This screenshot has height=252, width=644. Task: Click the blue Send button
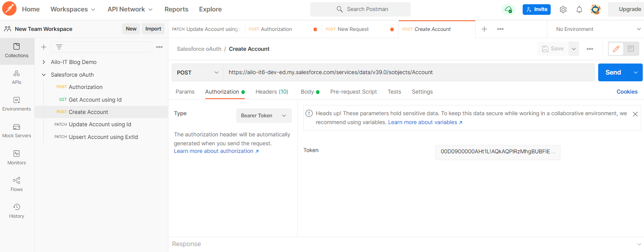[613, 72]
